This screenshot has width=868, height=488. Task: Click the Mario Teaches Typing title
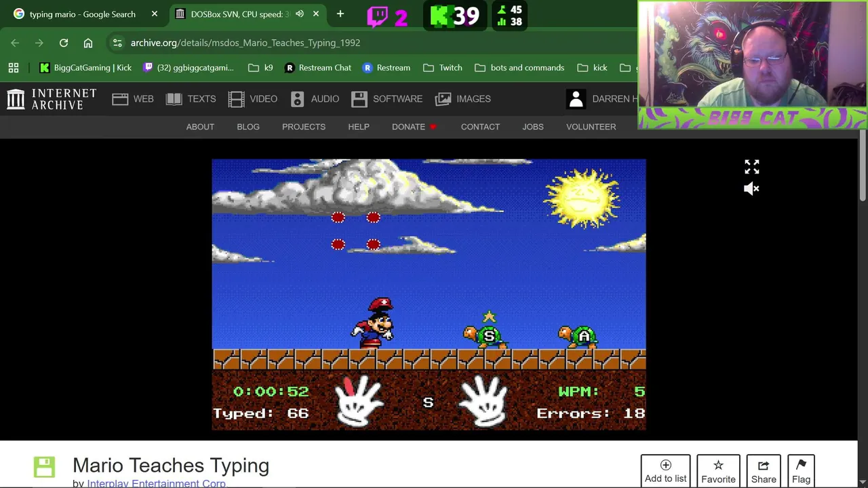(171, 466)
